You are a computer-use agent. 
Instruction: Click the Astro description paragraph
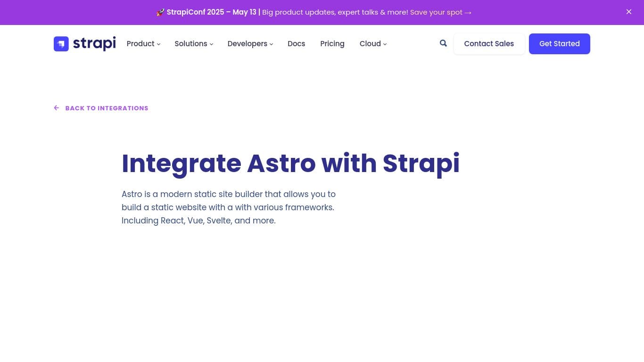pyautogui.click(x=229, y=207)
